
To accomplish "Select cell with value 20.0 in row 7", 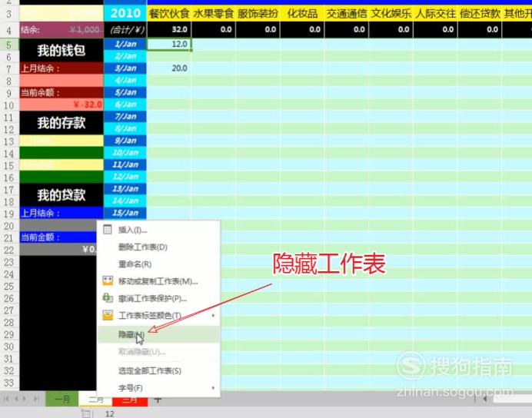I will coord(169,68).
